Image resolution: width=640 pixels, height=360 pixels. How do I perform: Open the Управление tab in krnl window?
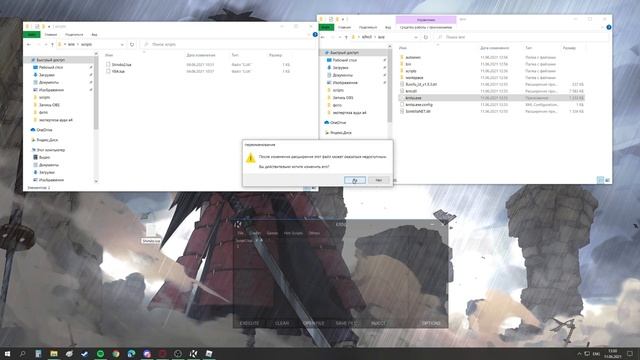pyautogui.click(x=426, y=20)
